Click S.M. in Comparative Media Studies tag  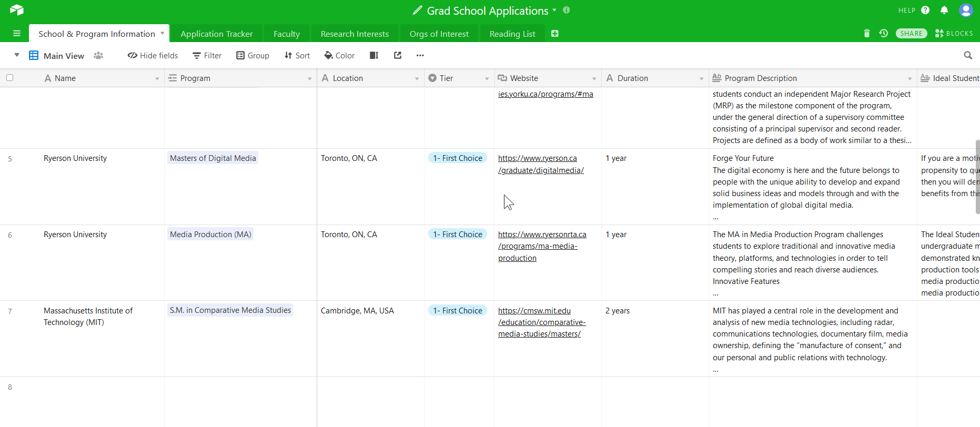click(x=230, y=310)
